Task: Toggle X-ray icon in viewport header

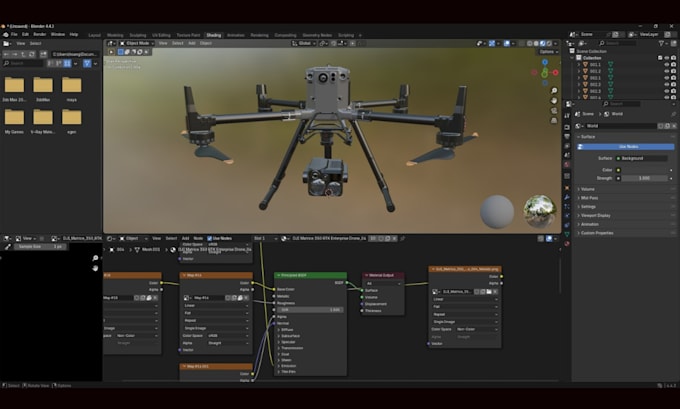Action: pos(522,43)
